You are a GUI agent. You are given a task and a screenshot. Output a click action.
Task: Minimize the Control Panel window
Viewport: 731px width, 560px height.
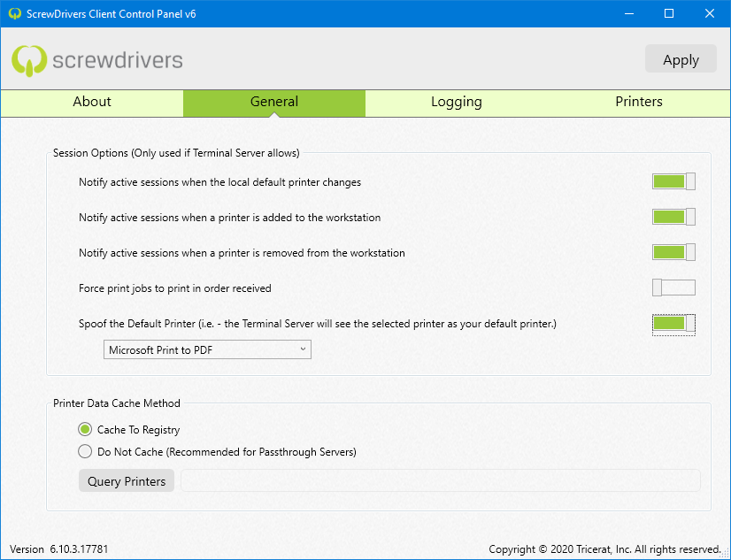[x=629, y=13]
